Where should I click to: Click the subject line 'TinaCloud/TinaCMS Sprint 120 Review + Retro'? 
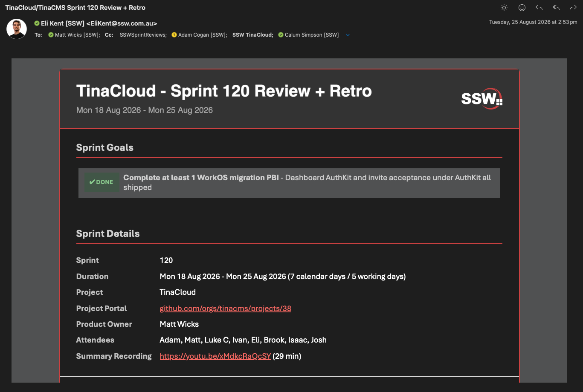[x=75, y=8]
